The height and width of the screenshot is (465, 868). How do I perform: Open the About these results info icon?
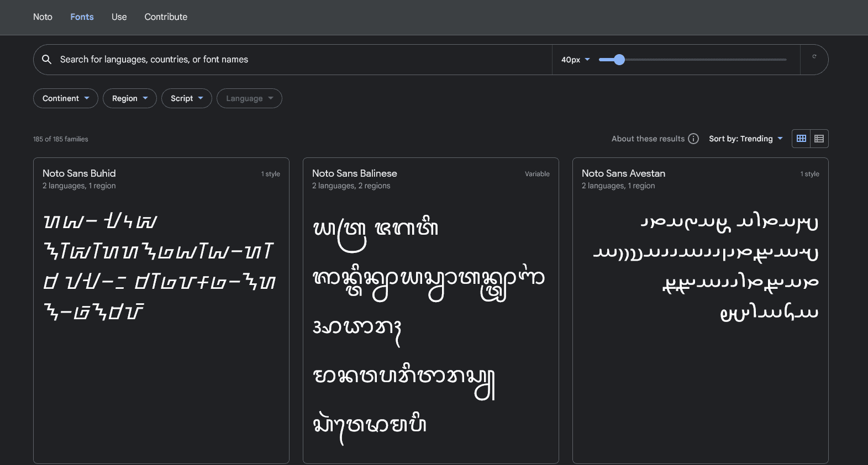[693, 139]
